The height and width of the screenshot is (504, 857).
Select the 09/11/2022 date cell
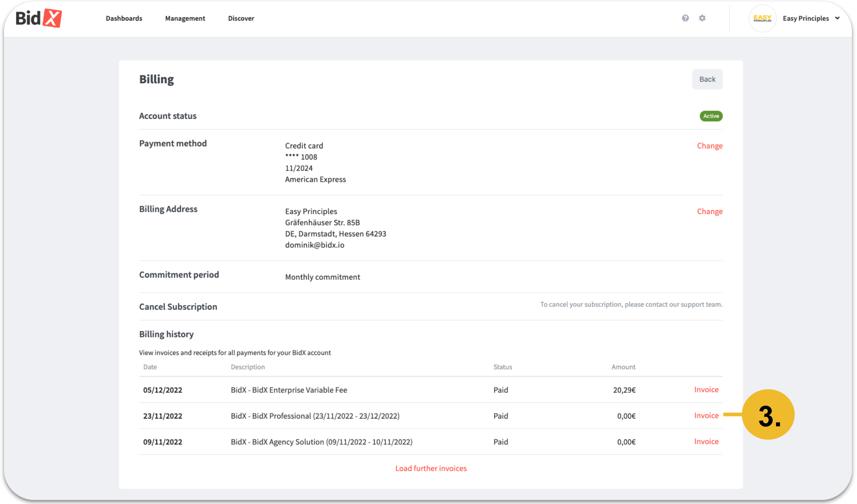(162, 442)
